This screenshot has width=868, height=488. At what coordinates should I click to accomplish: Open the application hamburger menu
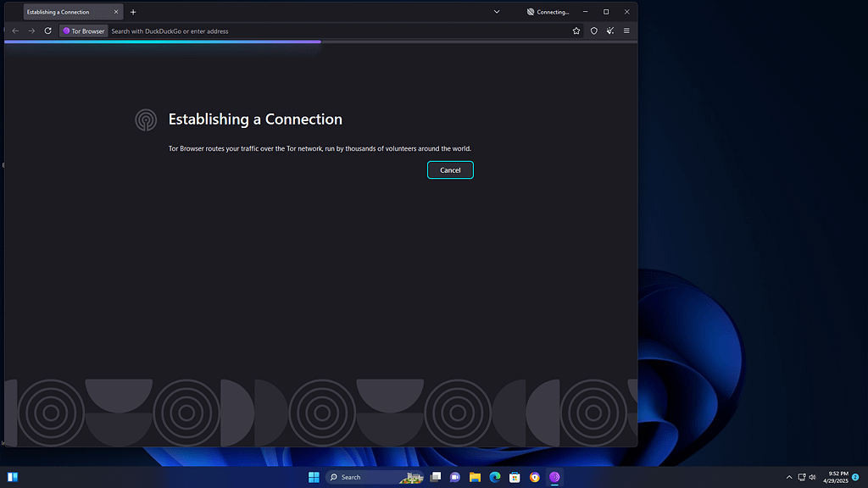(626, 31)
